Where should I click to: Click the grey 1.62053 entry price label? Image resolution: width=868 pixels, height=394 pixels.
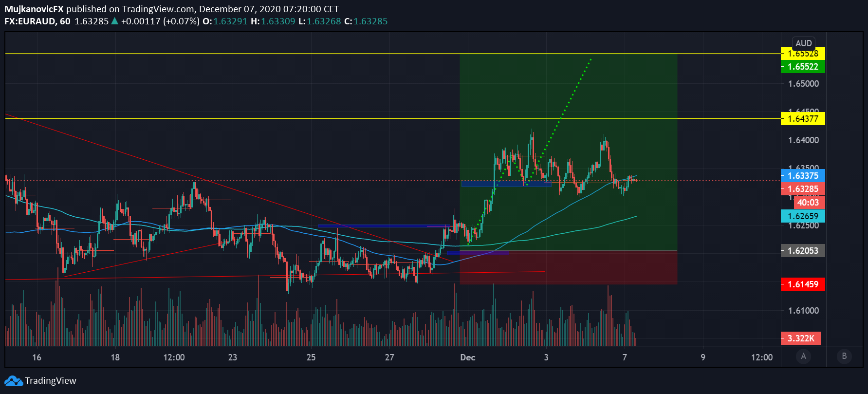pyautogui.click(x=803, y=251)
